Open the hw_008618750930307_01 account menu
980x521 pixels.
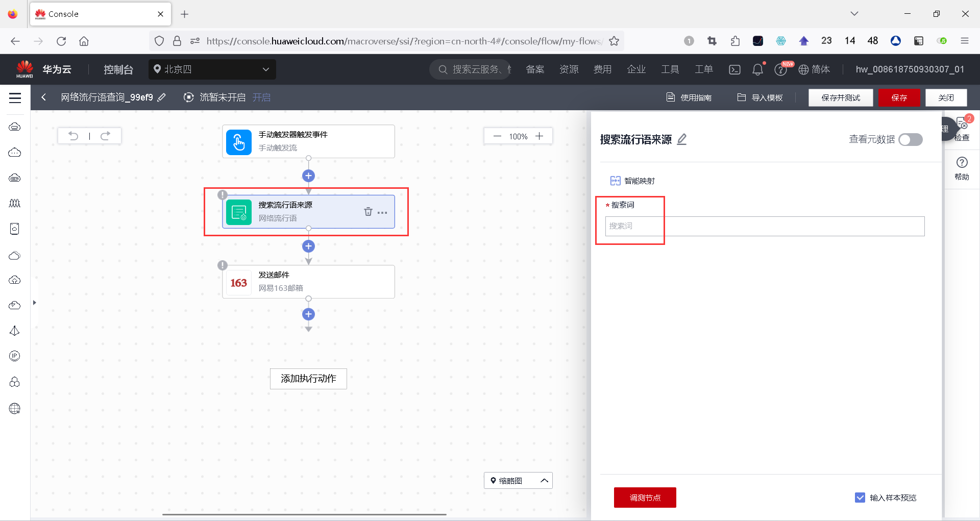click(910, 69)
